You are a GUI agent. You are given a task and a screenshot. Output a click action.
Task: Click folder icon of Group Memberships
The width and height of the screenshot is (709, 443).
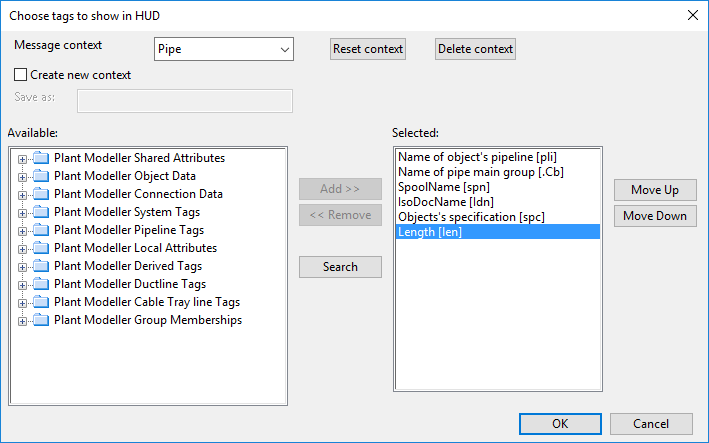pyautogui.click(x=41, y=320)
